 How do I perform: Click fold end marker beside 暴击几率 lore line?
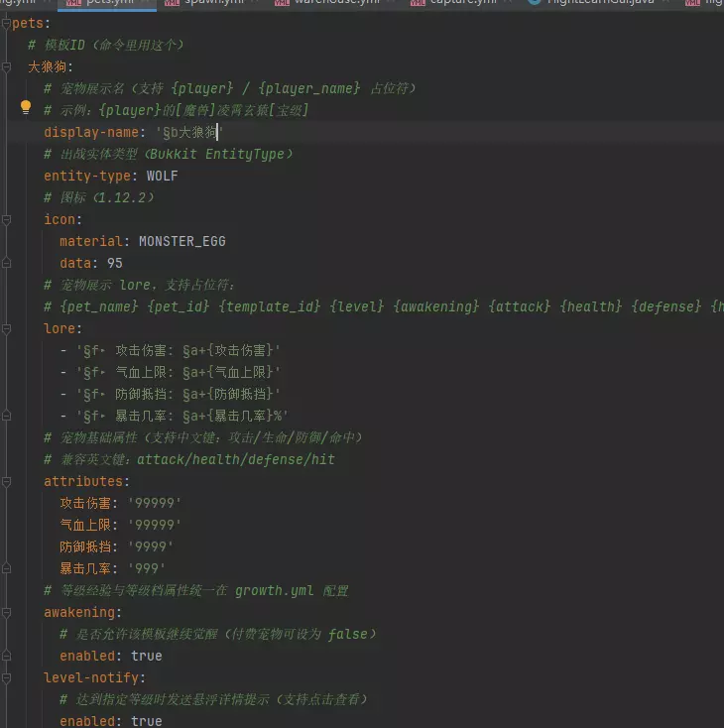(x=7, y=416)
